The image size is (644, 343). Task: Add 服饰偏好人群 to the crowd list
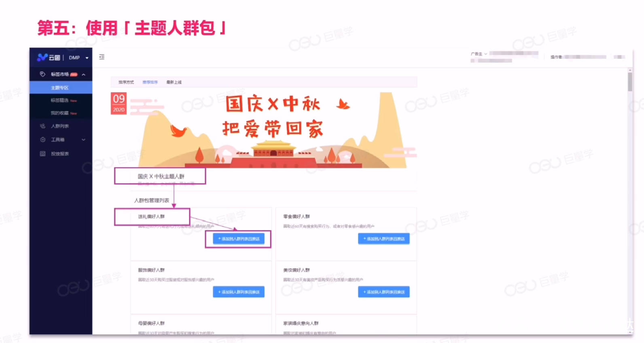239,292
